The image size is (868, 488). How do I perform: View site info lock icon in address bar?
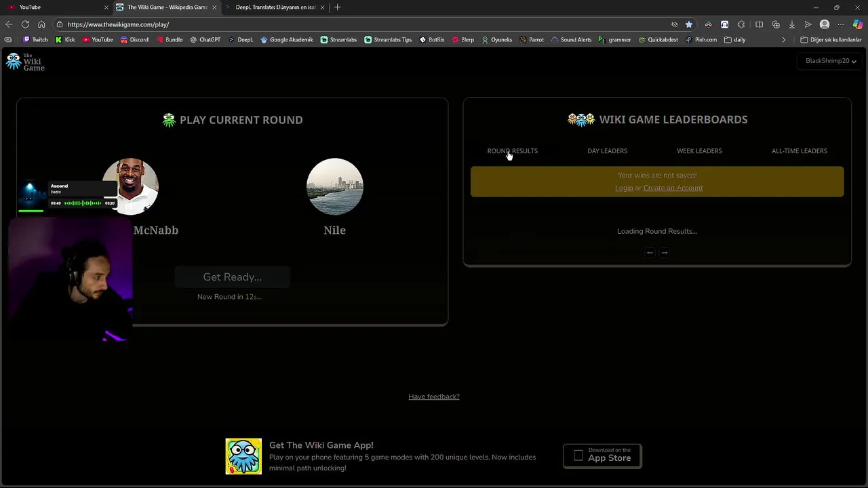coord(60,24)
